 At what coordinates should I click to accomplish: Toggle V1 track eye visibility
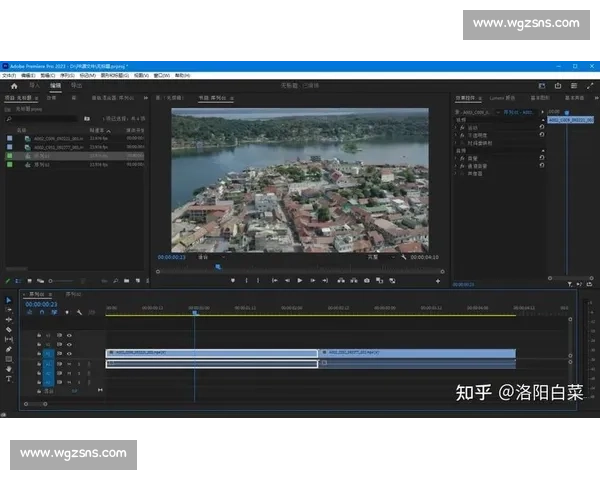pos(69,353)
